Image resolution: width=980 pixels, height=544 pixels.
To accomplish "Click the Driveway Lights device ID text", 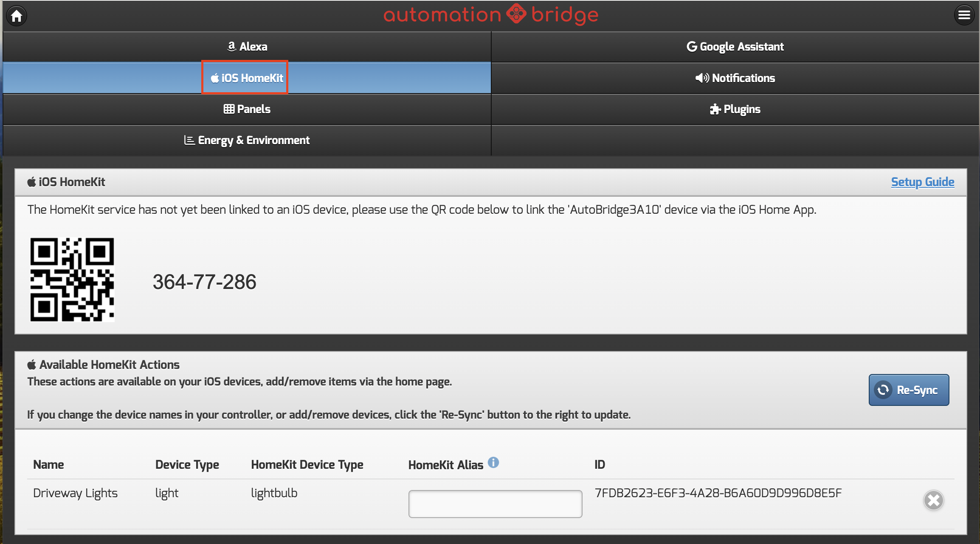I will [x=718, y=493].
